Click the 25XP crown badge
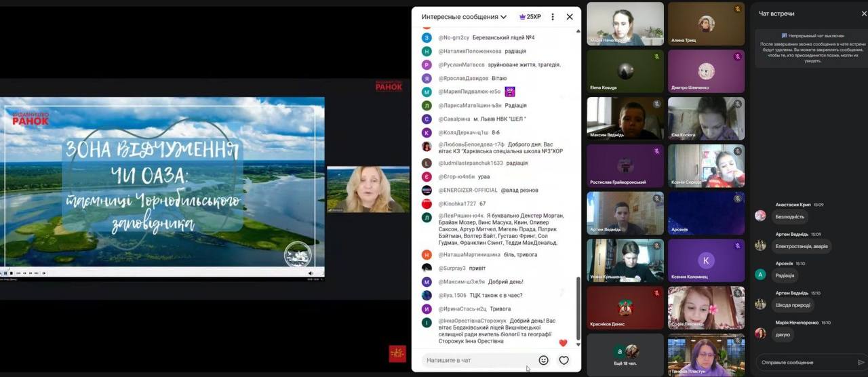The image size is (868, 377). 530,17
